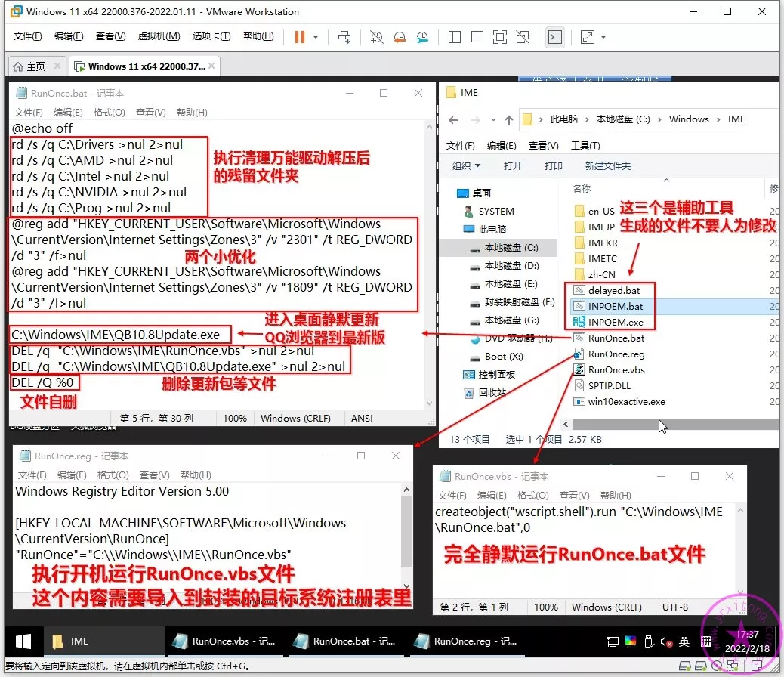The height and width of the screenshot is (677, 784).
Task: Select the RunOnce.reg file in the list
Action: tap(616, 354)
